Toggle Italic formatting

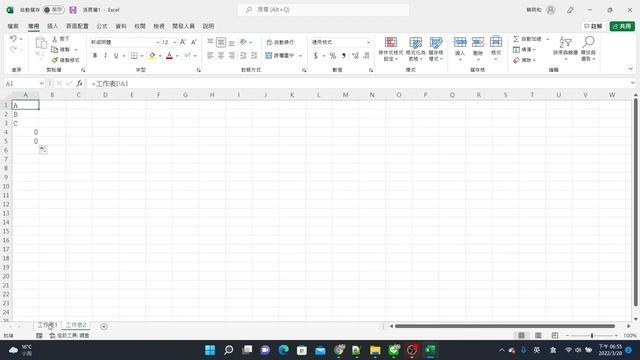pos(105,56)
